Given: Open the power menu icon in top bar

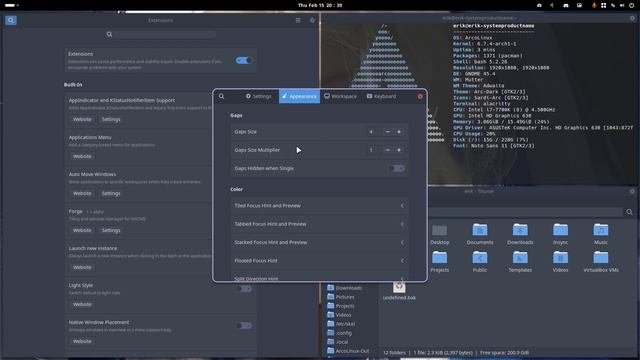Looking at the screenshot, I should (x=632, y=5).
